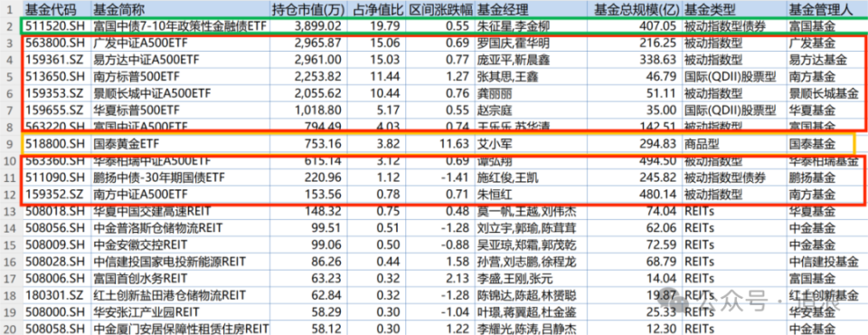The height and width of the screenshot is (335, 868).
Task: Click fund name 南方中证A500ETF
Action: pyautogui.click(x=181, y=195)
